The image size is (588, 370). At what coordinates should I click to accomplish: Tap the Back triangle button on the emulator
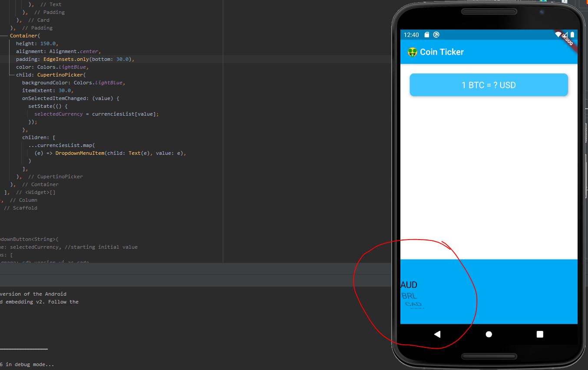click(x=437, y=334)
